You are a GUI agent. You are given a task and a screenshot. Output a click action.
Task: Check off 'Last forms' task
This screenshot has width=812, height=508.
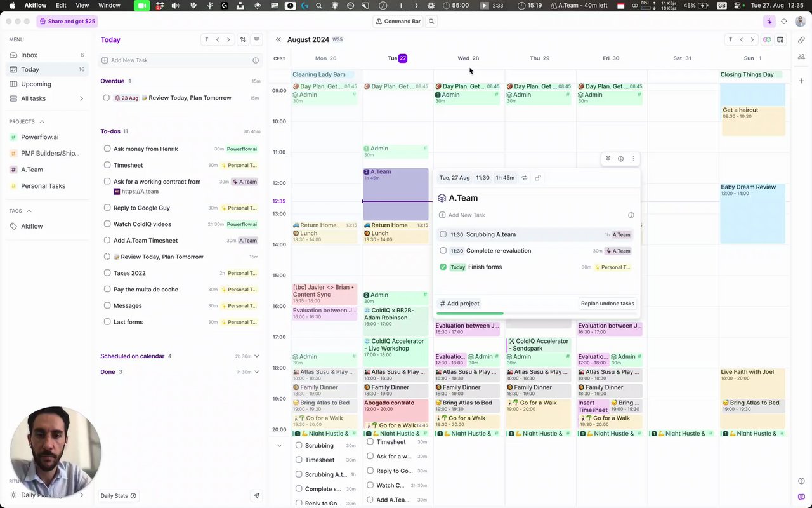click(x=107, y=322)
